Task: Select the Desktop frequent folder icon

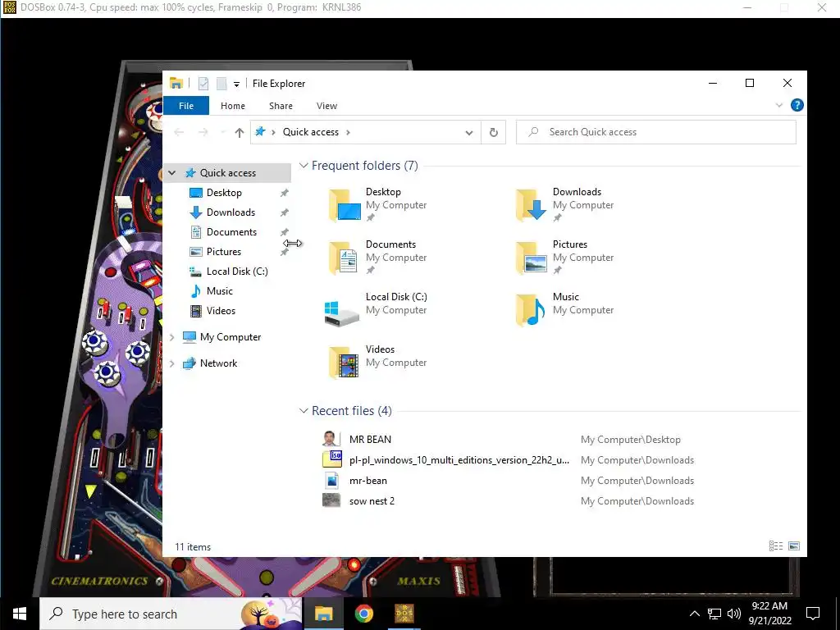Action: [x=345, y=204]
